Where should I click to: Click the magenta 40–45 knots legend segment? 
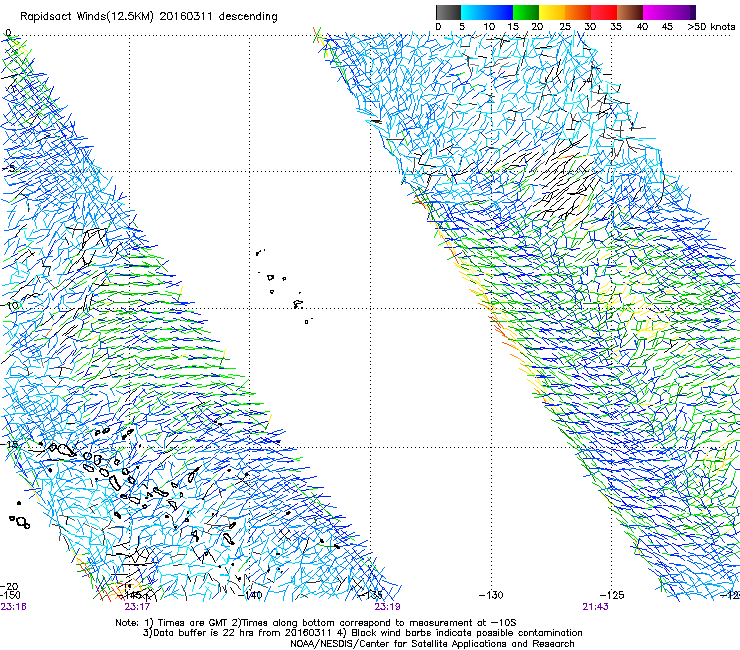pyautogui.click(x=656, y=12)
